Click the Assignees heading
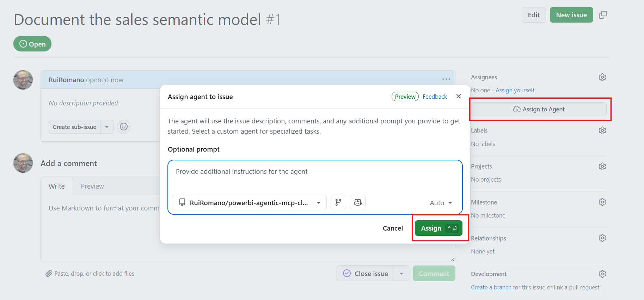 (484, 77)
